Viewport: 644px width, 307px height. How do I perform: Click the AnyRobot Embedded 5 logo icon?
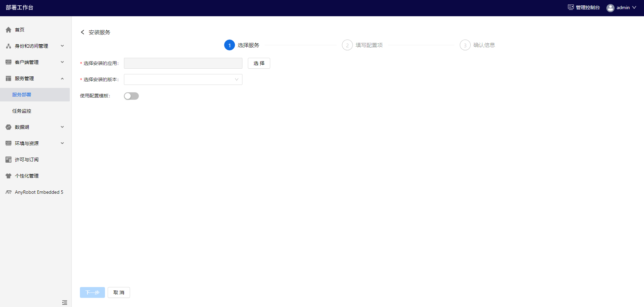coord(8,192)
